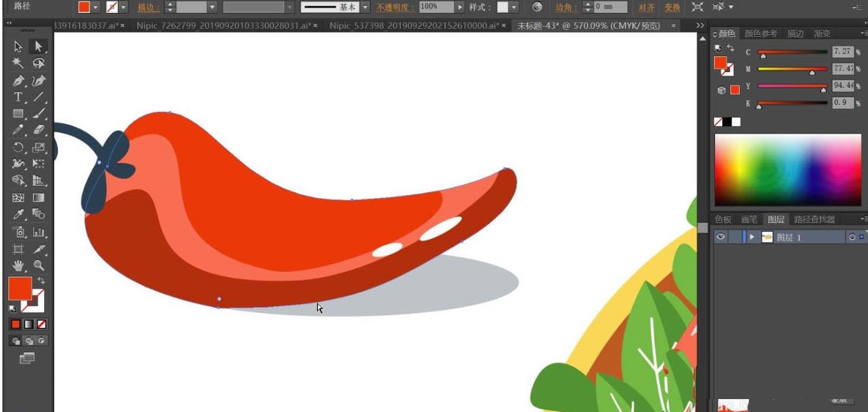868x412 pixels.
Task: Click the Zoom tool
Action: pyautogui.click(x=39, y=265)
